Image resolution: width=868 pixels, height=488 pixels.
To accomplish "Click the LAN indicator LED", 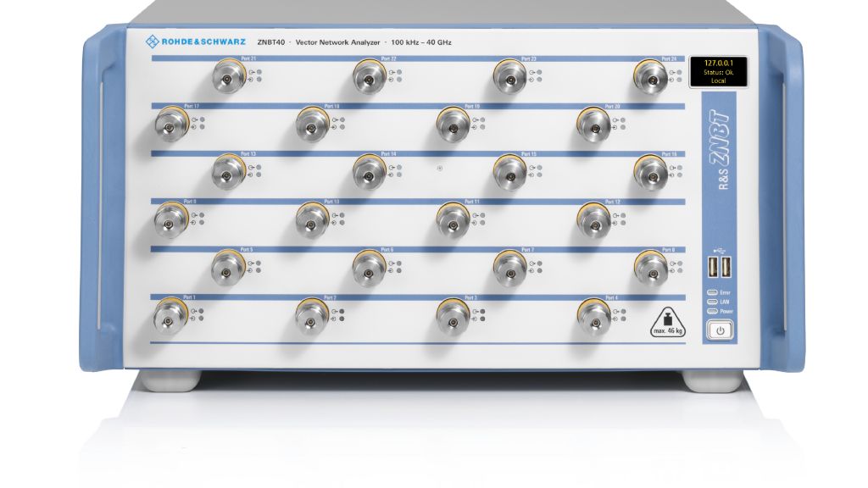I will (713, 302).
